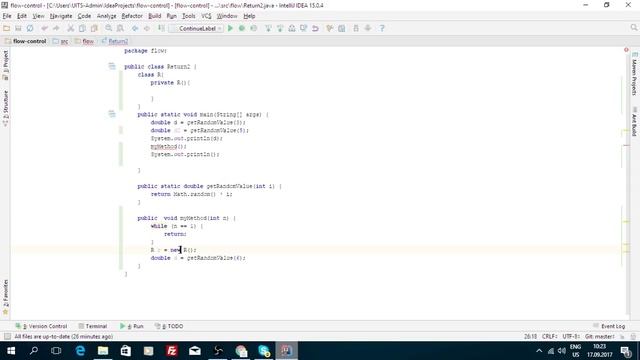Viewport: 640px width, 360px height.
Task: Toggle the Structure tool window button
Action: [5, 109]
